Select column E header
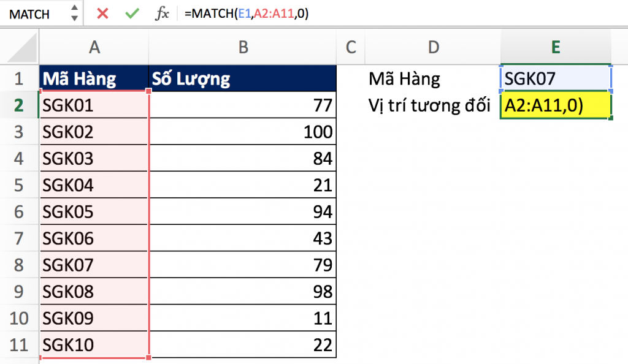 556,47
